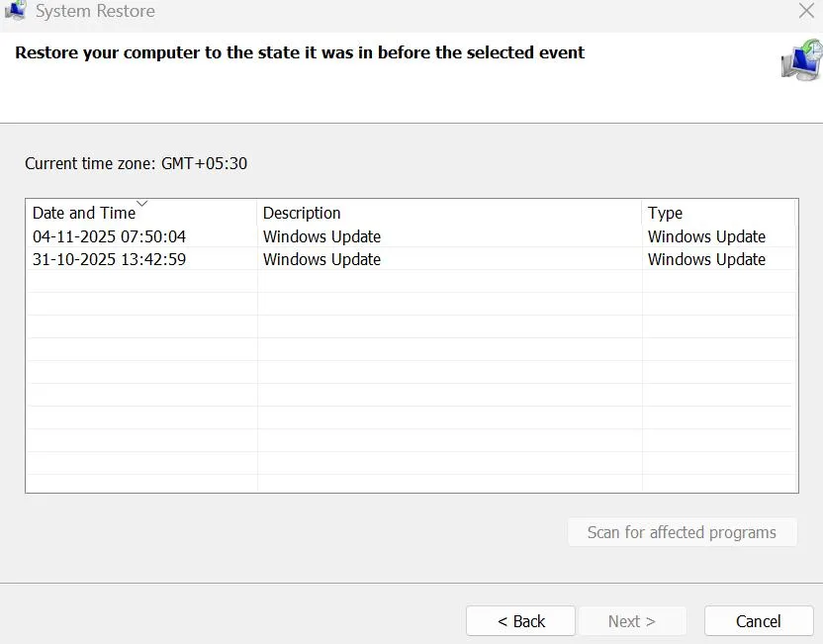Select the 04-11-2025 07:50:04 restore point
Image resolution: width=823 pixels, height=644 pixels.
[x=109, y=236]
